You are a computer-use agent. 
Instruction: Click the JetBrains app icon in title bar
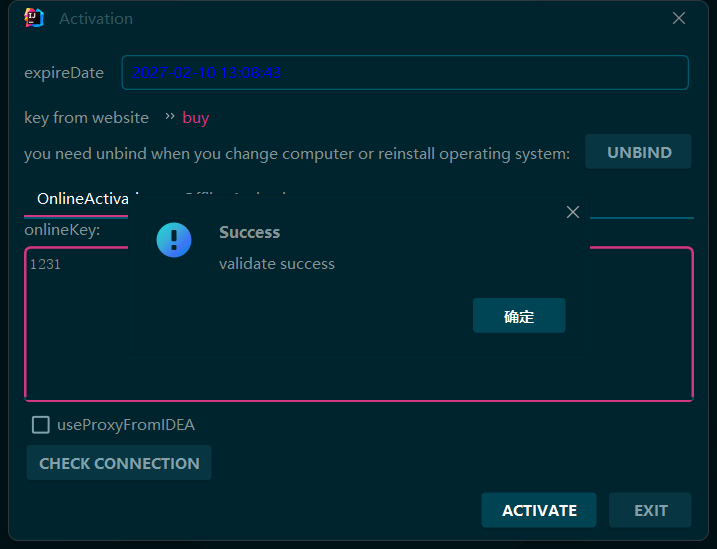point(34,18)
